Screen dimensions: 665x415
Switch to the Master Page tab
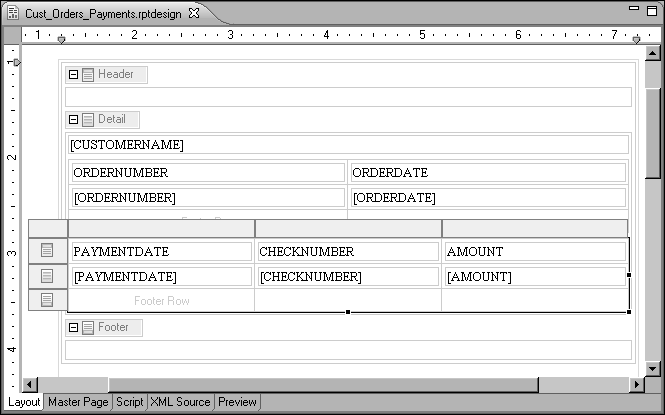tap(78, 402)
